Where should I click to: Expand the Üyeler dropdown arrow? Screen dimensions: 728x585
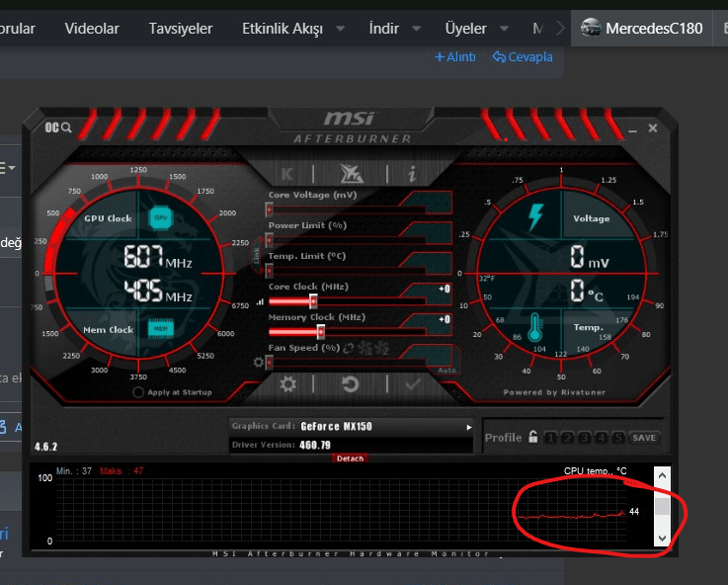pos(504,29)
